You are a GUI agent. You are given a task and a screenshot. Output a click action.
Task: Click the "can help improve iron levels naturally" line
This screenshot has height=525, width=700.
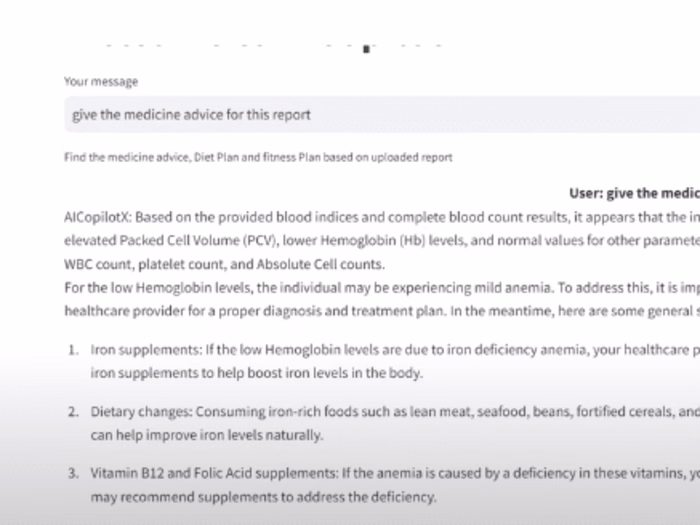207,435
